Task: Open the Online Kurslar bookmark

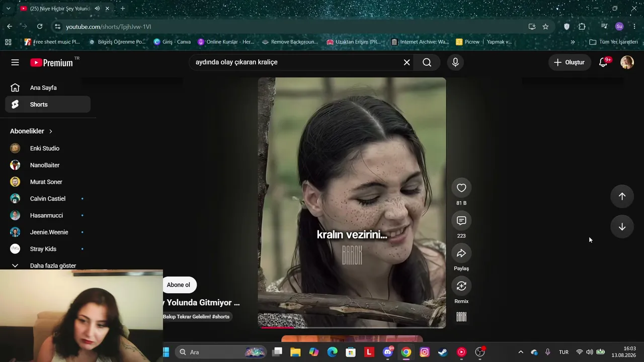Action: coord(226,42)
